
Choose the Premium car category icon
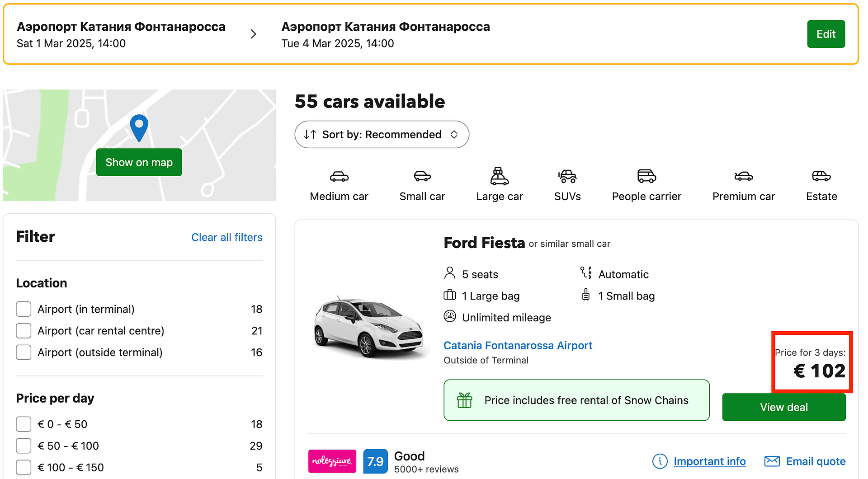click(x=744, y=176)
